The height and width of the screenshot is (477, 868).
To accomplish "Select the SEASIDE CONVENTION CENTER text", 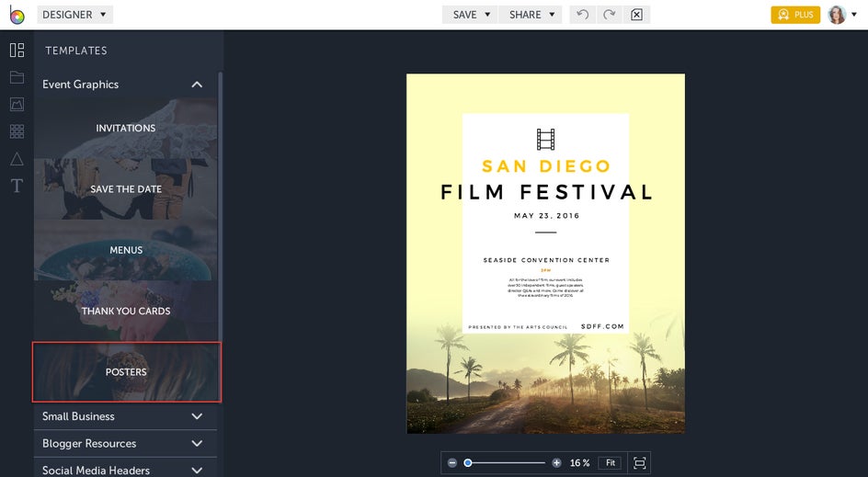I will (x=546, y=260).
